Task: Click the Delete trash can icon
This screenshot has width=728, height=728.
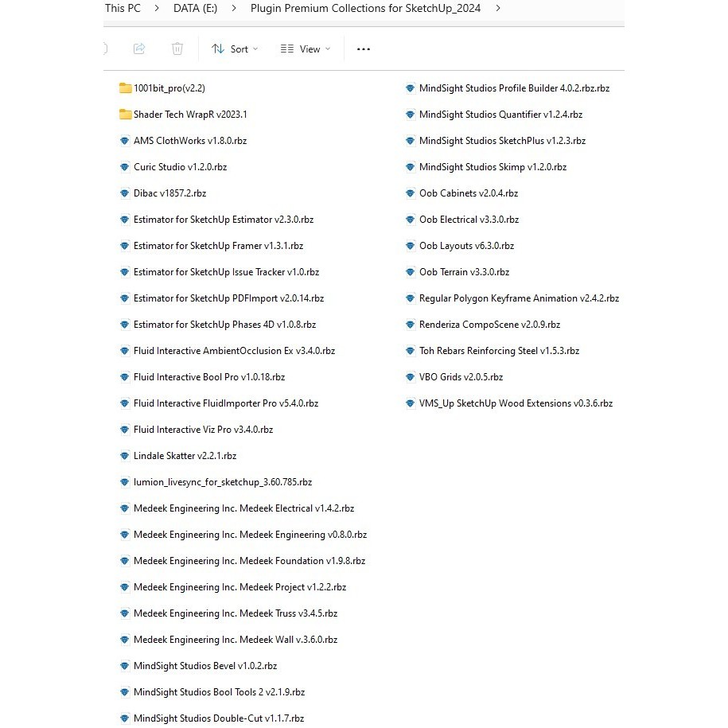Action: pyautogui.click(x=177, y=49)
